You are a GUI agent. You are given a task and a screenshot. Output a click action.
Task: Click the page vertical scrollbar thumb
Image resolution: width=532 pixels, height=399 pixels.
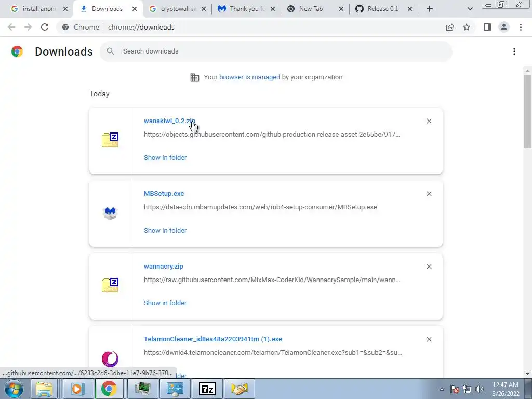point(527,111)
